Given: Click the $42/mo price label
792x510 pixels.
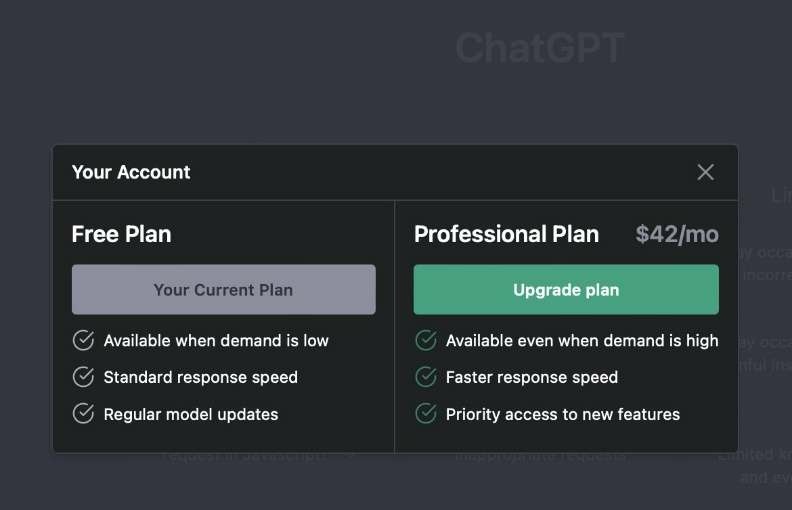Looking at the screenshot, I should point(677,234).
